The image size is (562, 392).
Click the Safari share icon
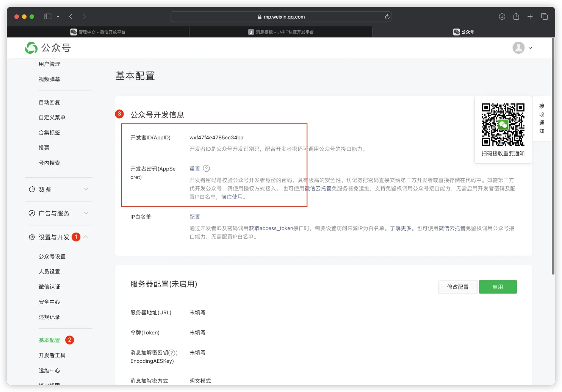[x=516, y=17]
